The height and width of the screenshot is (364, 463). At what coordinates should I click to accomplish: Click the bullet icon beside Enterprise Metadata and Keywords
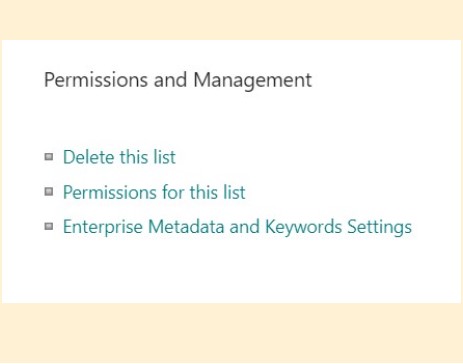pos(49,227)
